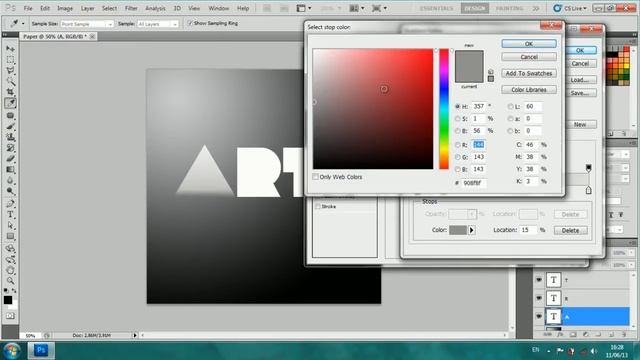Select the Brush tool

pos(10,126)
